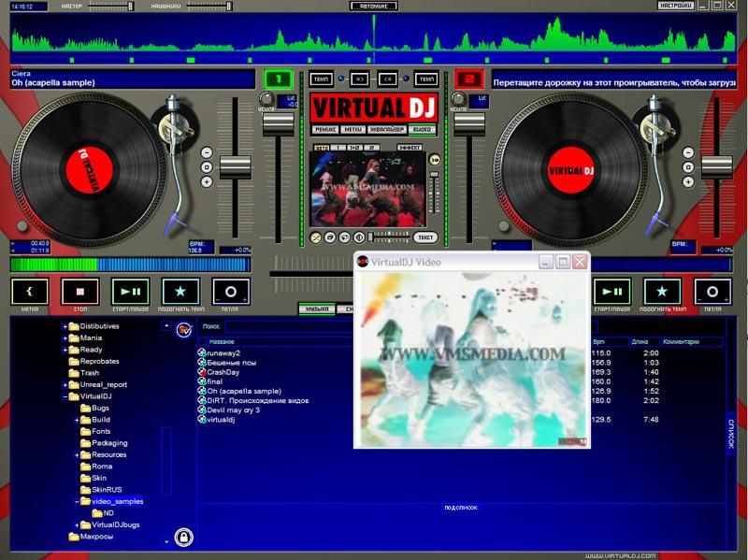Click the right deck star tempo-match icon
The width and height of the screenshot is (748, 560).
coord(661,292)
